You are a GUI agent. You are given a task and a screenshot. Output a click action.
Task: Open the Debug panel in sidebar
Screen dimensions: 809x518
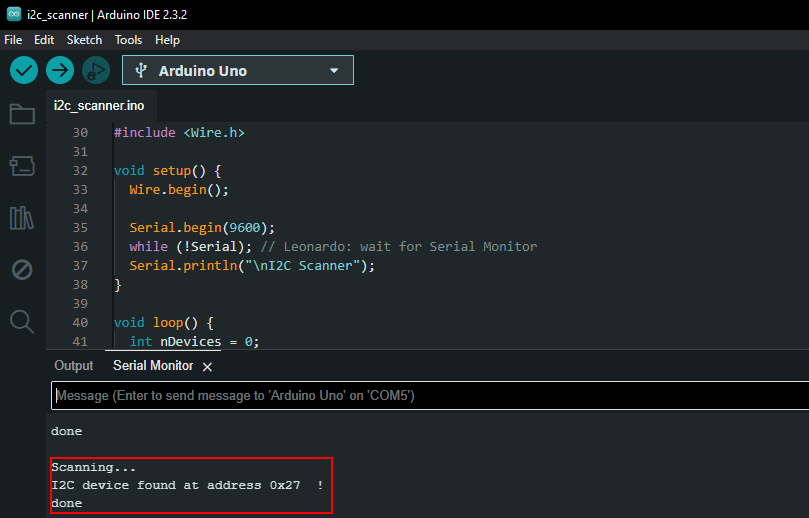point(22,269)
